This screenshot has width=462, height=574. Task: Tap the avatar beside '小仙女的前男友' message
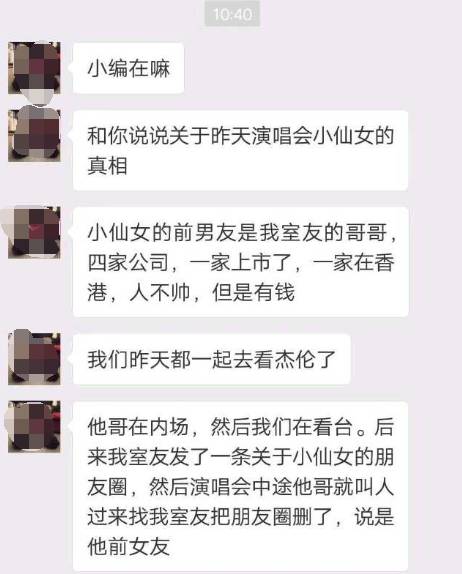coord(34,232)
